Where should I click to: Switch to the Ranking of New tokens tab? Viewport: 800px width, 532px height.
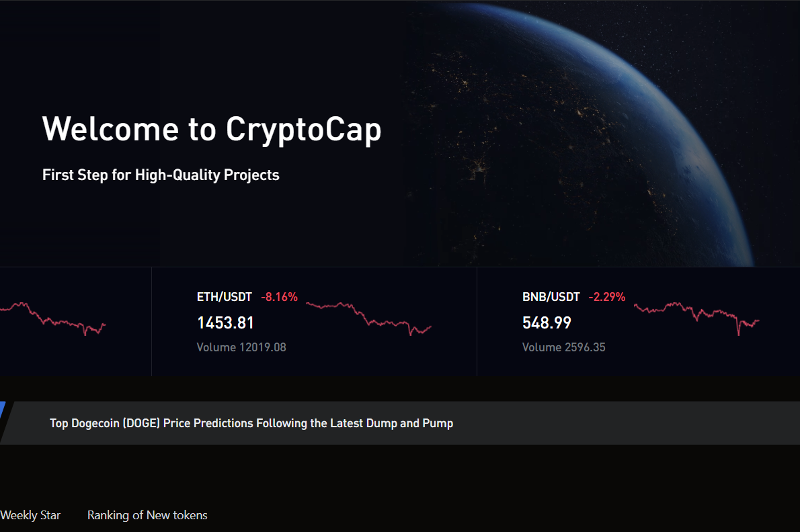tap(147, 515)
